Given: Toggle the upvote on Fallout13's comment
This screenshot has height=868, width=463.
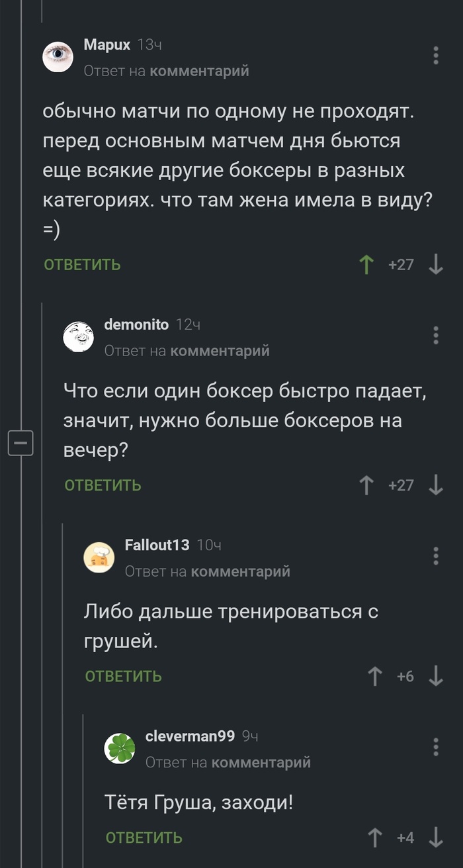Looking at the screenshot, I should pos(374,677).
